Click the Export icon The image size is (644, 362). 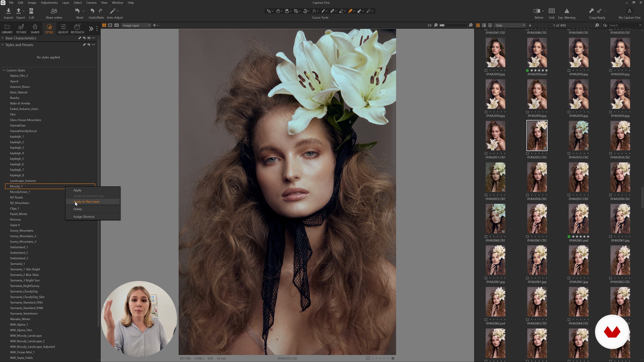tap(18, 11)
